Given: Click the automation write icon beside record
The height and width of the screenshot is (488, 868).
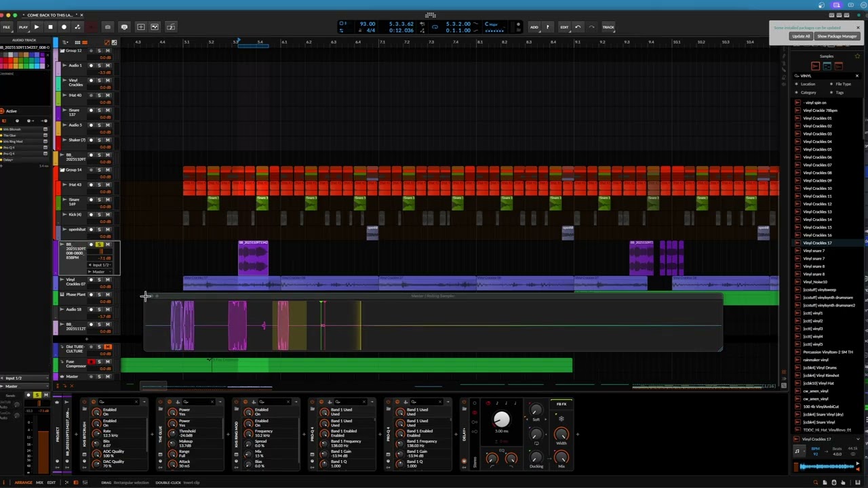Looking at the screenshot, I should [77, 27].
